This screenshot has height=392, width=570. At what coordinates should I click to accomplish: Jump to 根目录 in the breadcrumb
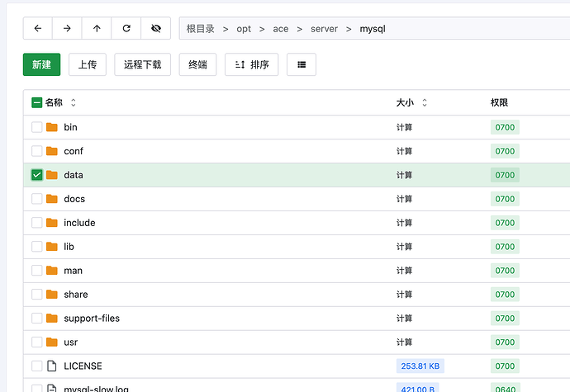[x=201, y=28]
